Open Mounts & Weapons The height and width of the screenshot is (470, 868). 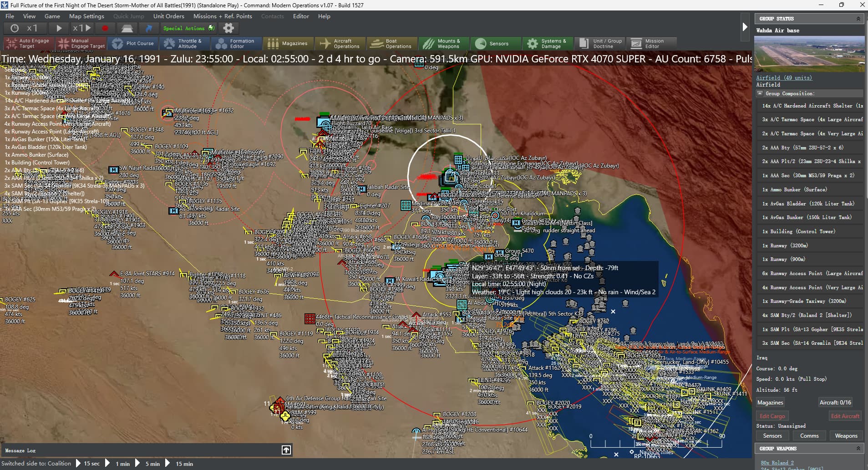[x=444, y=43]
